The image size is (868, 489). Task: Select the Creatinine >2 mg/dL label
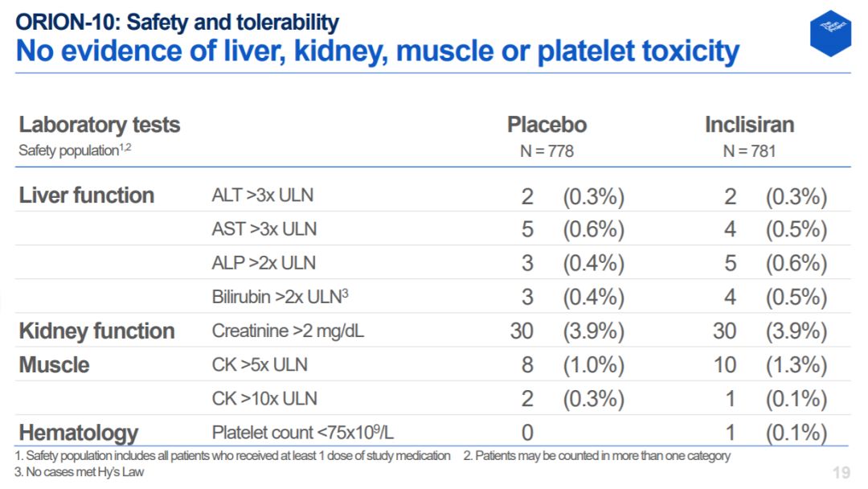click(288, 331)
